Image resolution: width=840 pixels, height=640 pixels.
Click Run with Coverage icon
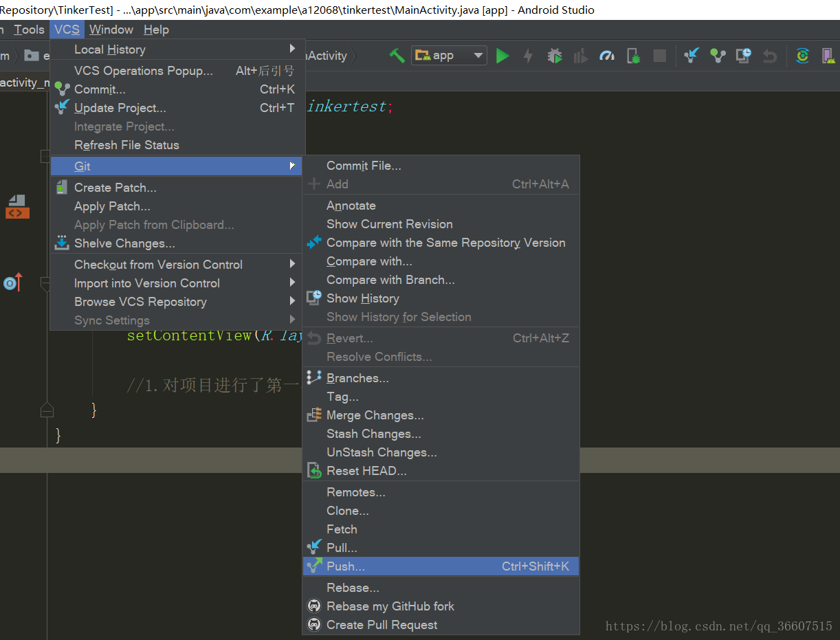coord(581,56)
